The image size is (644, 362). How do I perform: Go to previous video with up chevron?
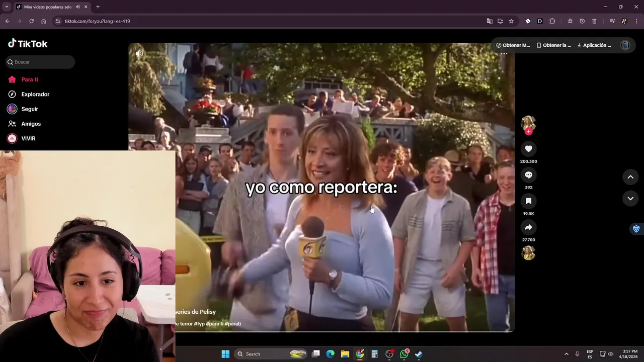pyautogui.click(x=630, y=177)
